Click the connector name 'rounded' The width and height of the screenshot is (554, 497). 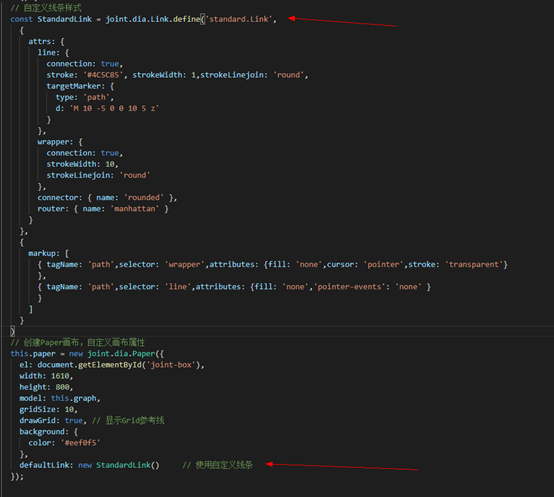click(144, 197)
